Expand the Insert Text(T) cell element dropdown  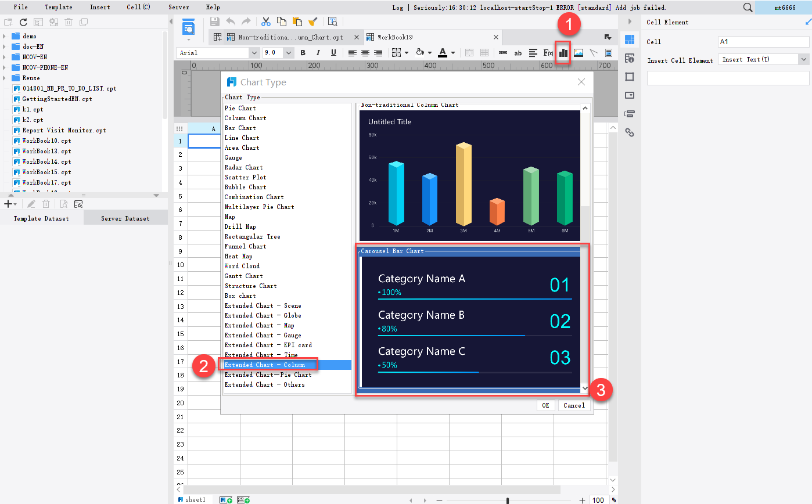point(804,59)
